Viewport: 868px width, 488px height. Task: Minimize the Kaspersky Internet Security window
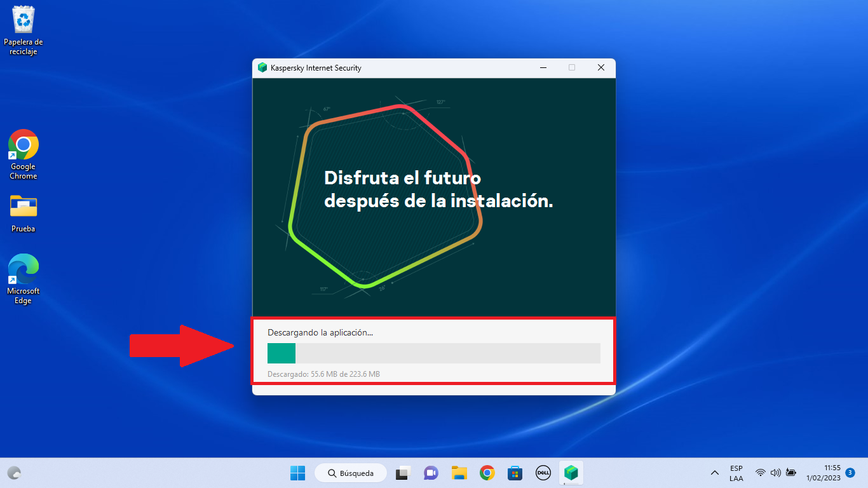(x=543, y=68)
